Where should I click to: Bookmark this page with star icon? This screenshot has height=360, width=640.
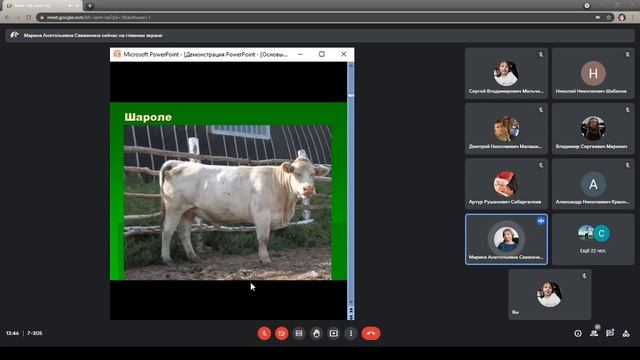pos(609,18)
